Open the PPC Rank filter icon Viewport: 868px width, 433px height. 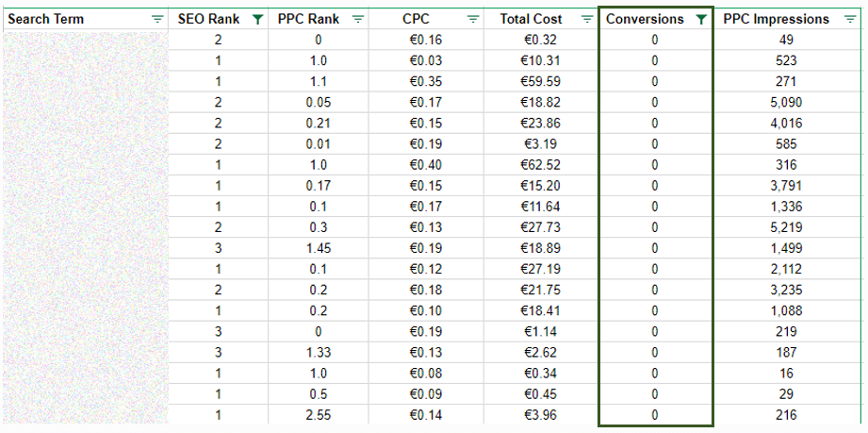click(357, 19)
